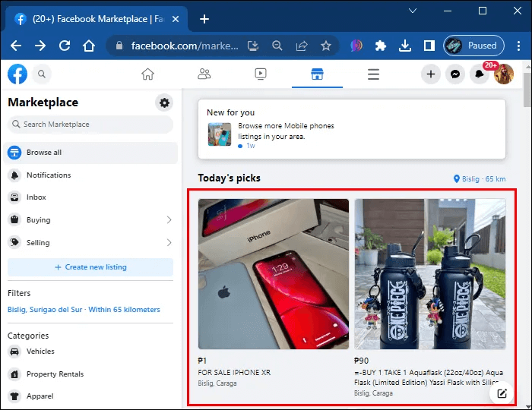
Task: Expand the Buying chevron
Action: click(169, 220)
